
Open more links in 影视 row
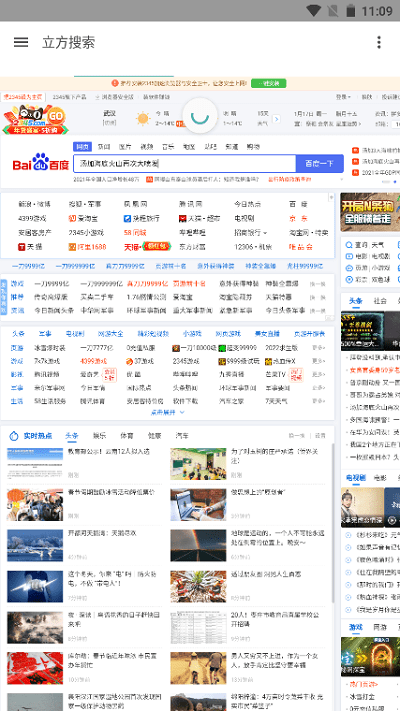tap(319, 375)
